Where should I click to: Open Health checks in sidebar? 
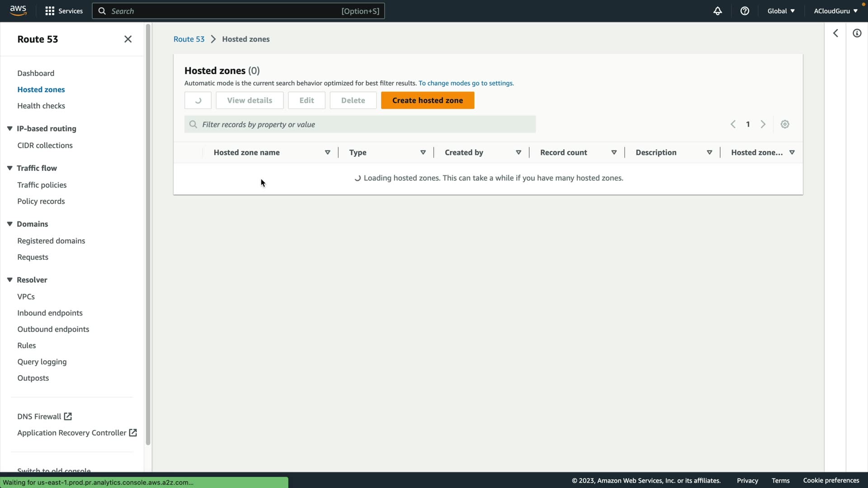[x=41, y=106]
